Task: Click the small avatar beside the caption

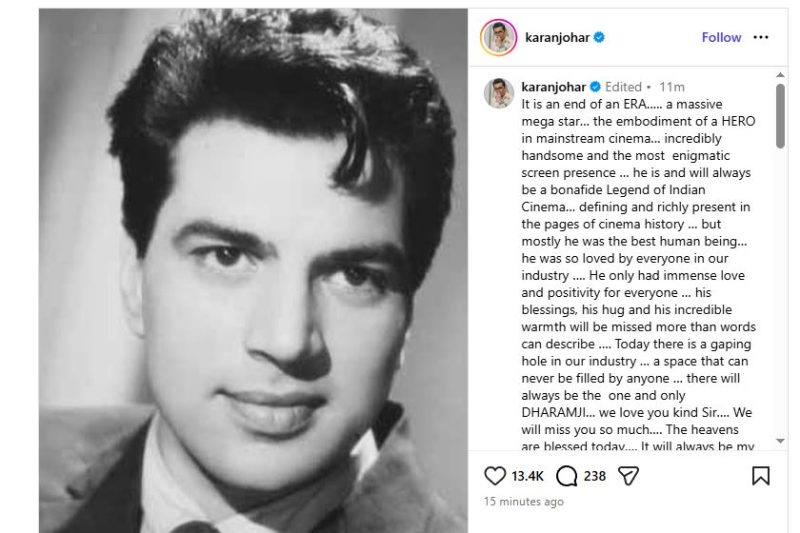Action: 498,93
